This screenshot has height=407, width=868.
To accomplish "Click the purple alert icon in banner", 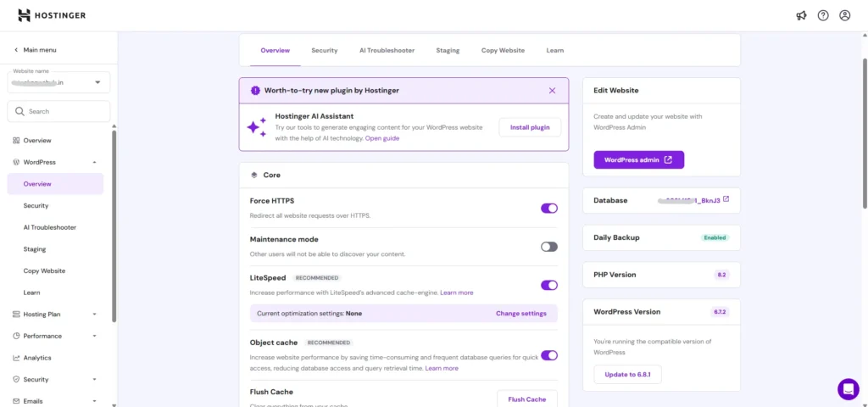I will click(254, 90).
